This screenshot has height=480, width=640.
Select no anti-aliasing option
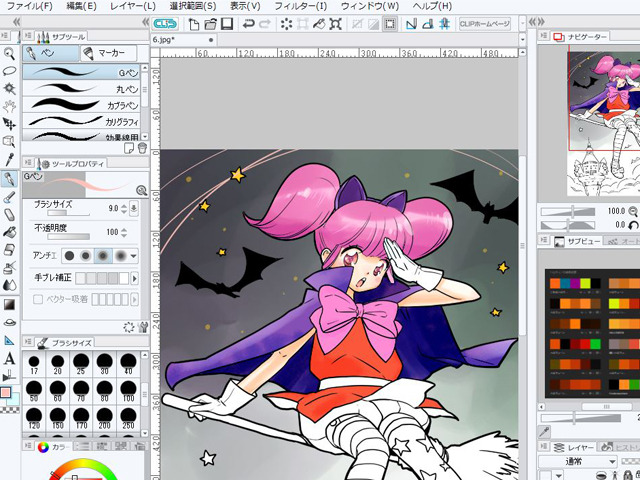click(x=69, y=256)
